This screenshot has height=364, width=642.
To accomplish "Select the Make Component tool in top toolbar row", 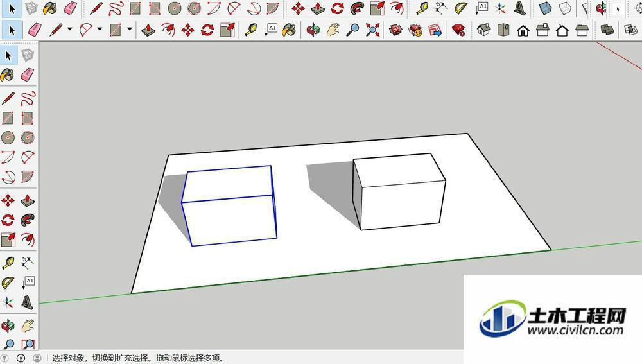I will click(x=31, y=8).
